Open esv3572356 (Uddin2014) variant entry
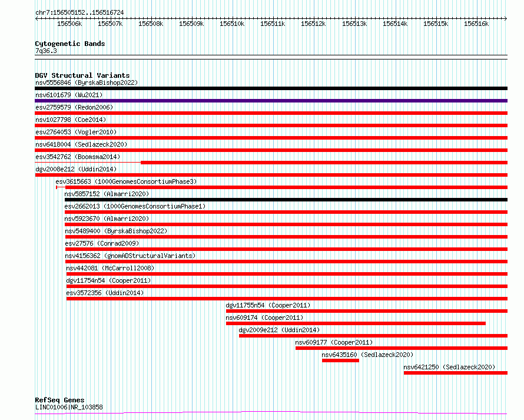 pos(105,293)
